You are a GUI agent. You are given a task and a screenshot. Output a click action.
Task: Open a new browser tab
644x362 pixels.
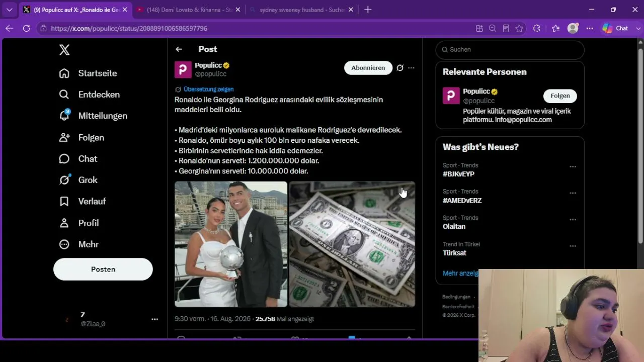[x=368, y=10]
